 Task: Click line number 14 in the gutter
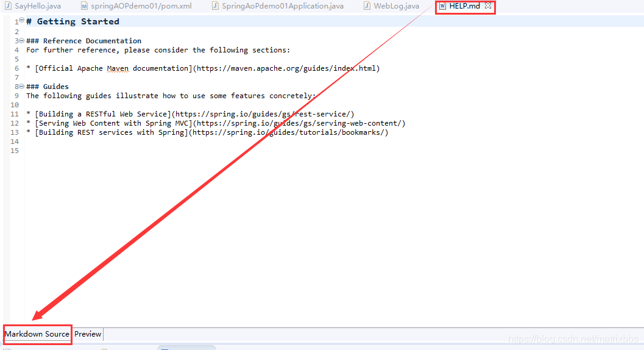(15, 141)
